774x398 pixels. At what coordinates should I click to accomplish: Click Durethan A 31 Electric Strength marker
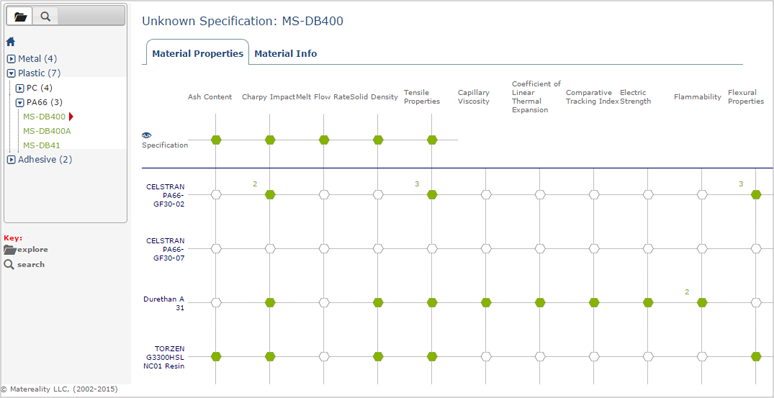tap(648, 303)
